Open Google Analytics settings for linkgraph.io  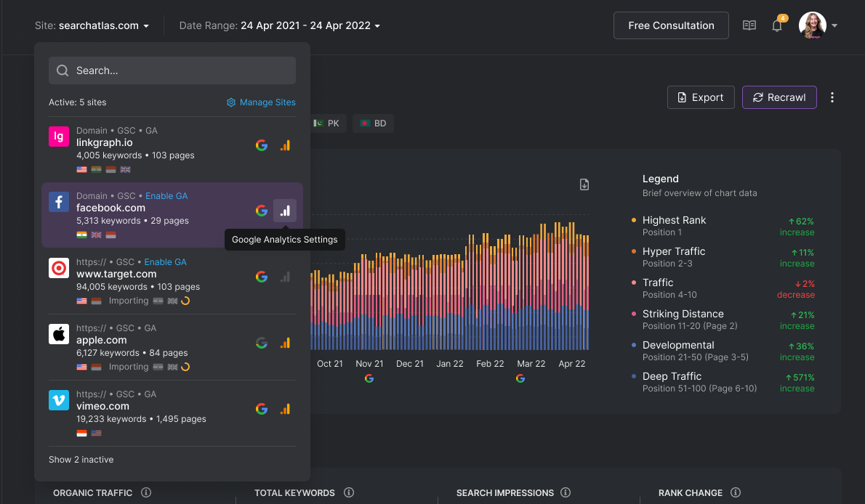(285, 145)
